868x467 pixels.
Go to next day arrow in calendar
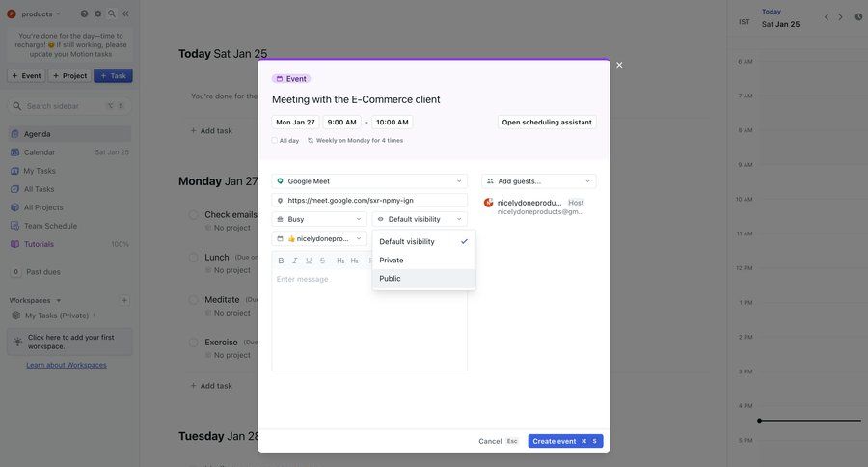[x=840, y=17]
